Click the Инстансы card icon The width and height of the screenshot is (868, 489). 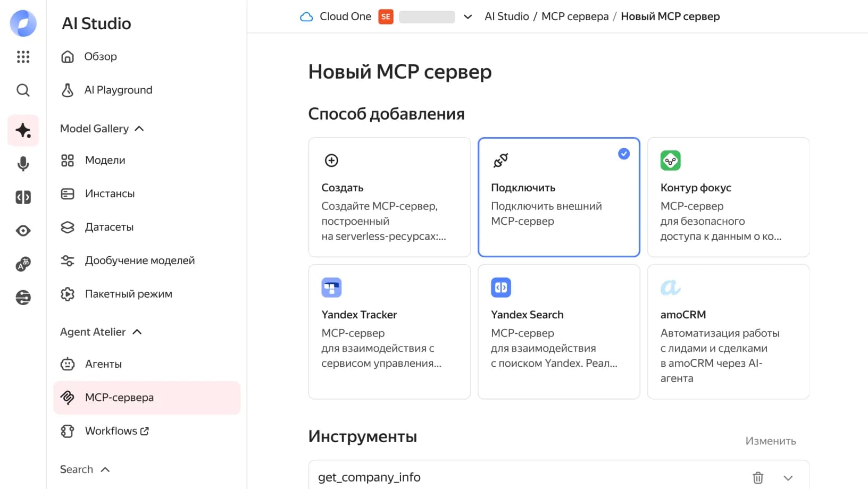click(x=68, y=193)
